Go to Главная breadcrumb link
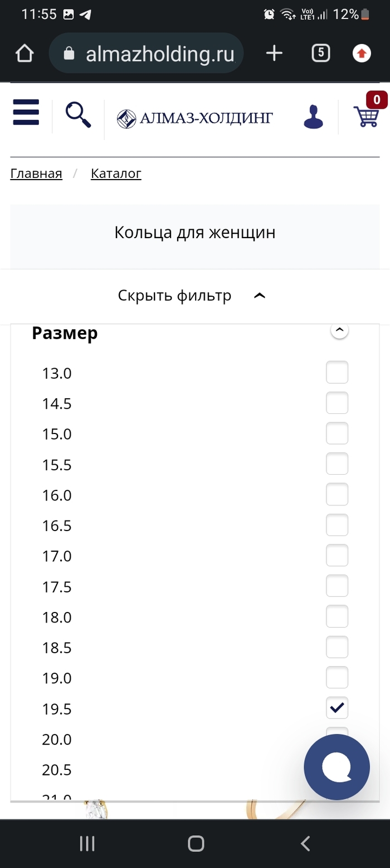 tap(36, 173)
